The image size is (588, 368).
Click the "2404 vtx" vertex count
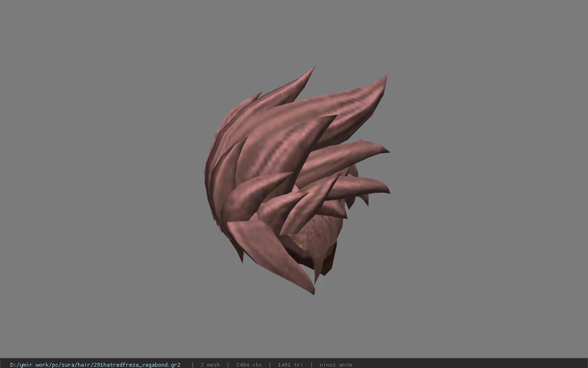249,365
